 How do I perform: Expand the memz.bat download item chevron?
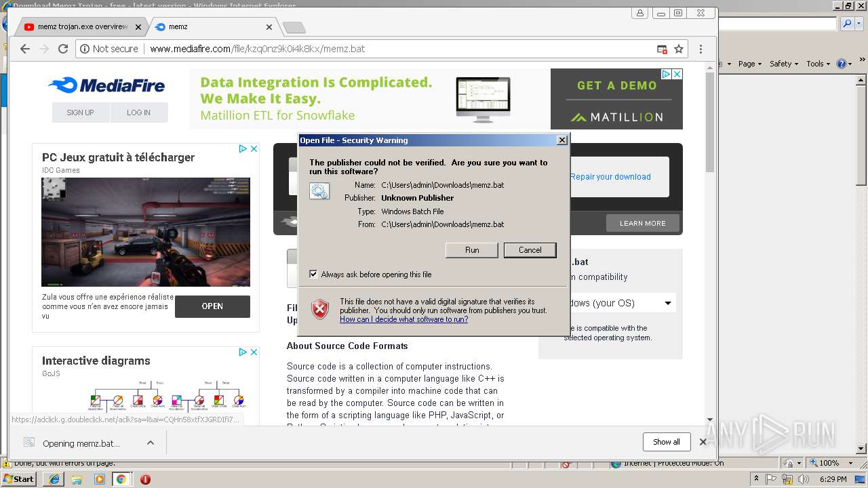tap(151, 443)
